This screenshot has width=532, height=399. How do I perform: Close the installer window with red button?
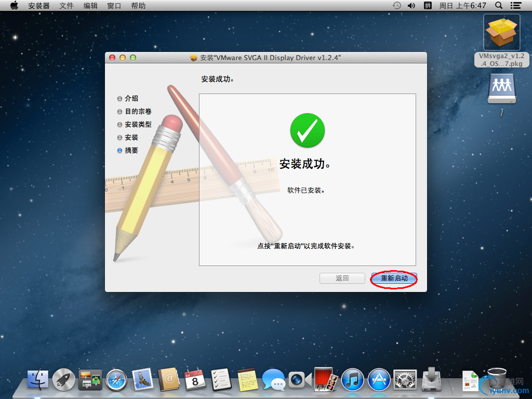click(x=112, y=58)
